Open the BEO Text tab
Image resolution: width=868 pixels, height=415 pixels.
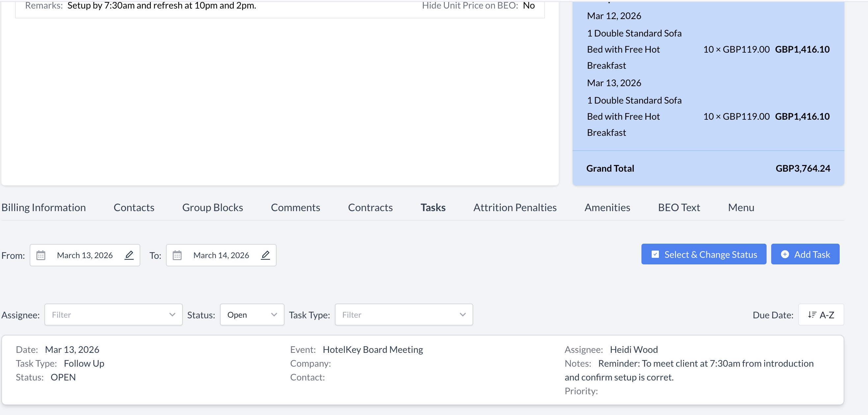[679, 207]
